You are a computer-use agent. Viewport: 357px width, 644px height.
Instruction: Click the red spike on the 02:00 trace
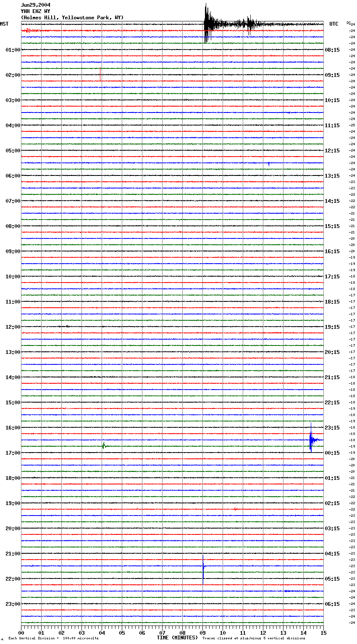coord(100,74)
